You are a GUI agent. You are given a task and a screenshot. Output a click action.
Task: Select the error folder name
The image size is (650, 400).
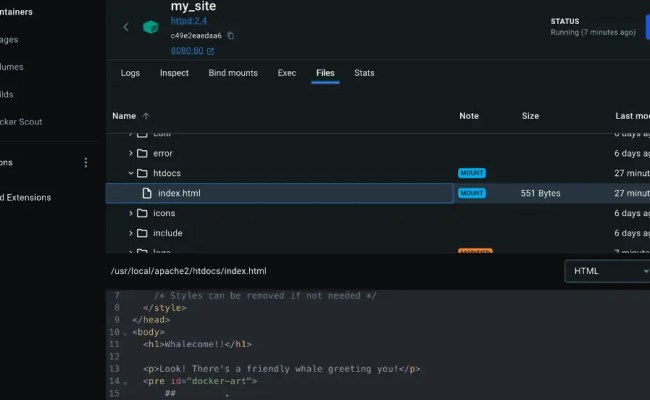[163, 153]
